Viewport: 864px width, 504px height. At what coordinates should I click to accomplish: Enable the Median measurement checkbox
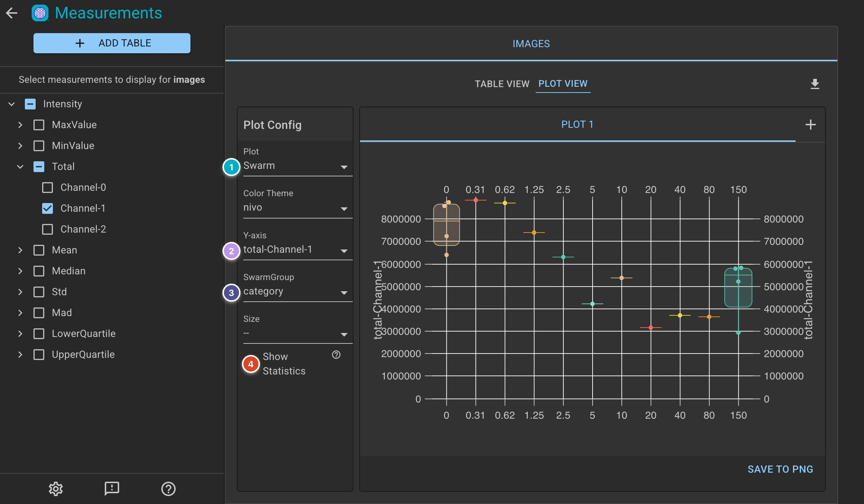(x=39, y=271)
